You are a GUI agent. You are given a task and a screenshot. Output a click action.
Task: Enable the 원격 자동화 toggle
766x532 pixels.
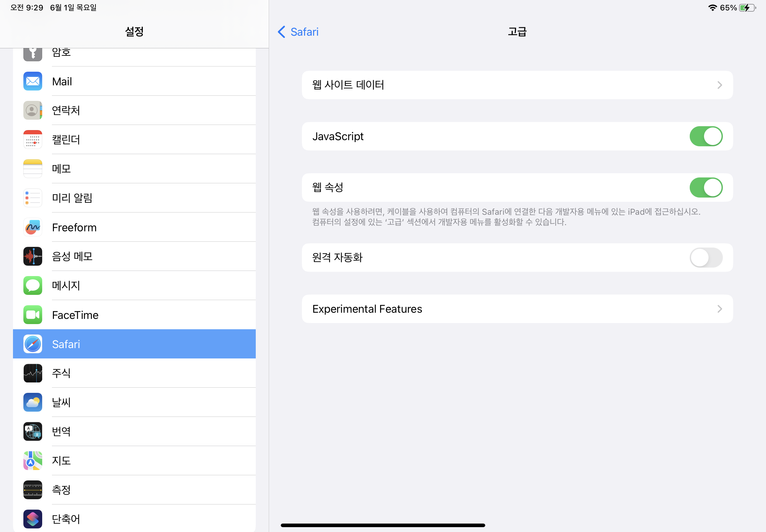706,257
